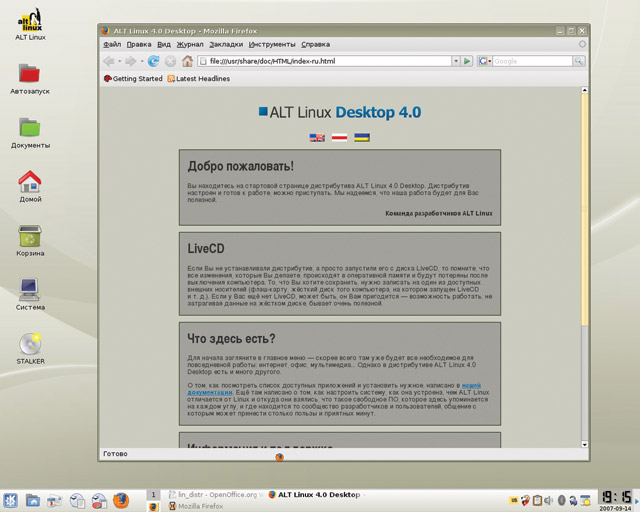Image resolution: width=640 pixels, height=512 pixels.
Task: Open the ALT Linux desktop icon
Action: pyautogui.click(x=30, y=24)
